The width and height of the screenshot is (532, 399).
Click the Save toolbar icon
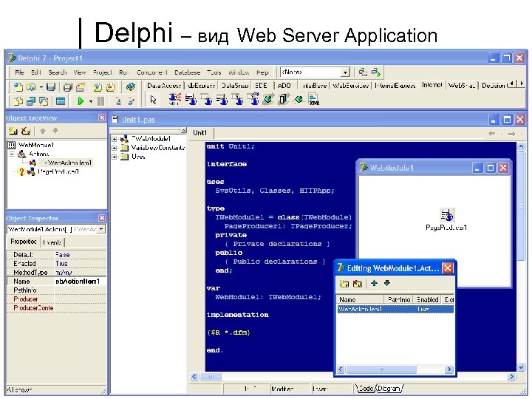click(51, 87)
